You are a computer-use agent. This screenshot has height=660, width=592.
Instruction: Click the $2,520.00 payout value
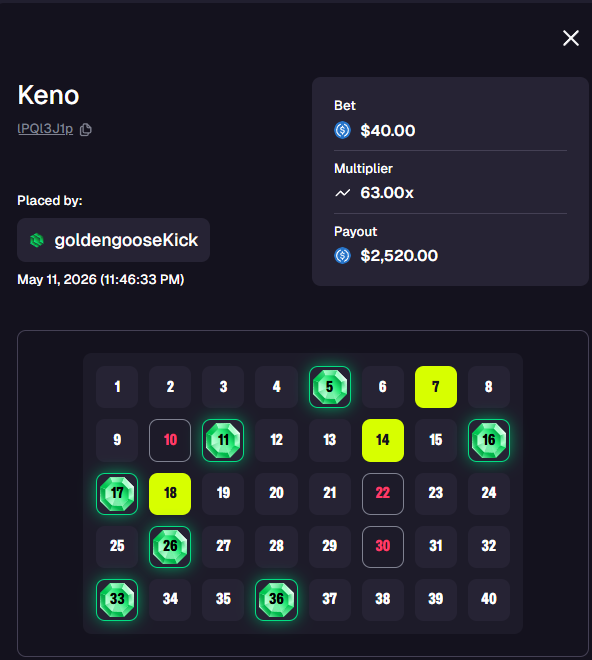[399, 256]
